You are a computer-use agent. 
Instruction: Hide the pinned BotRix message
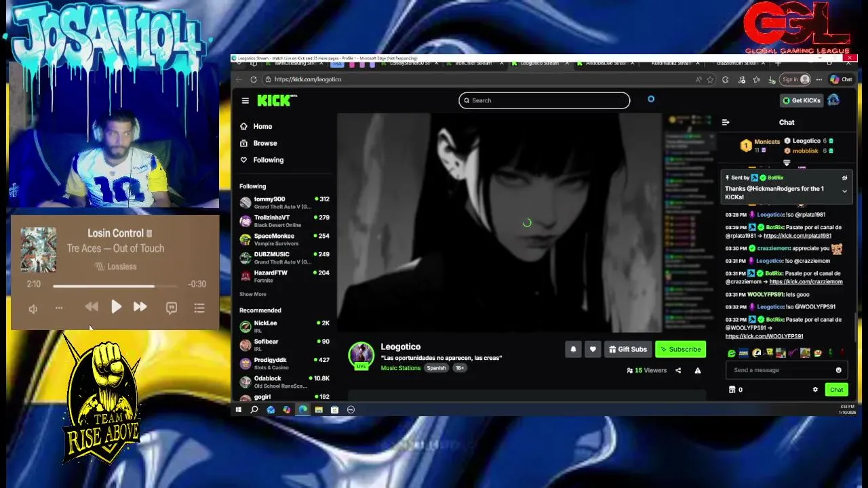pyautogui.click(x=844, y=178)
